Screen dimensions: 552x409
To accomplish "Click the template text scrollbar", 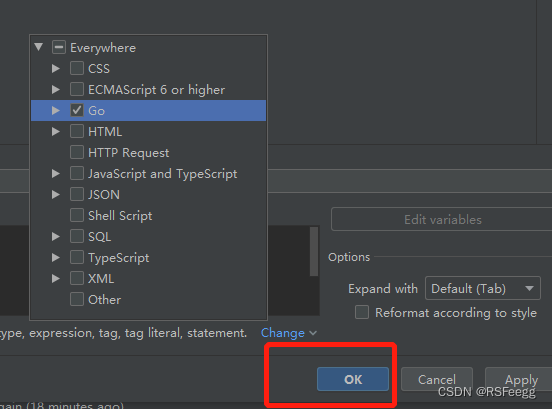I will tap(314, 251).
